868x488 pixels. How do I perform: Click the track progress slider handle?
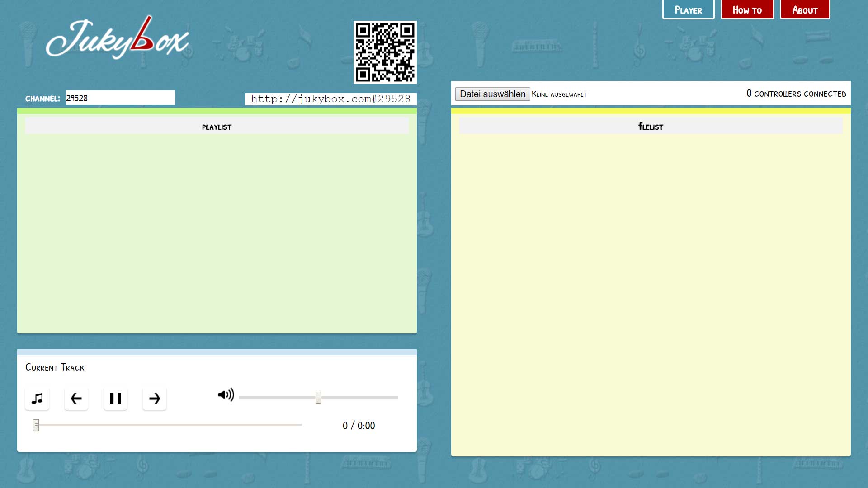pos(36,425)
